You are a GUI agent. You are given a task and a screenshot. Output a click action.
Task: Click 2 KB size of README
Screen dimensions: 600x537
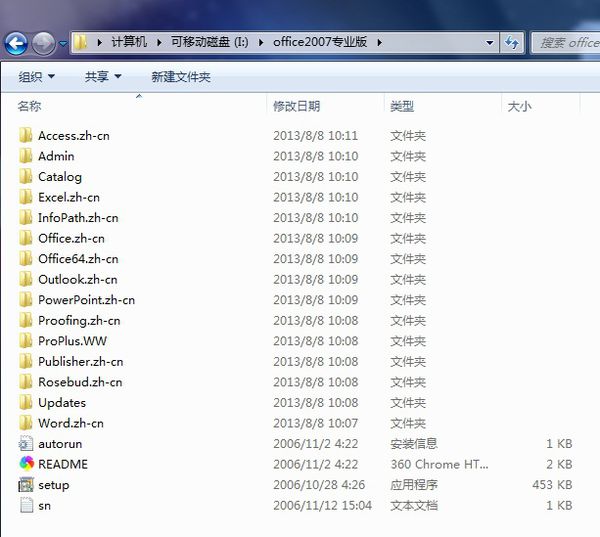[x=559, y=464]
